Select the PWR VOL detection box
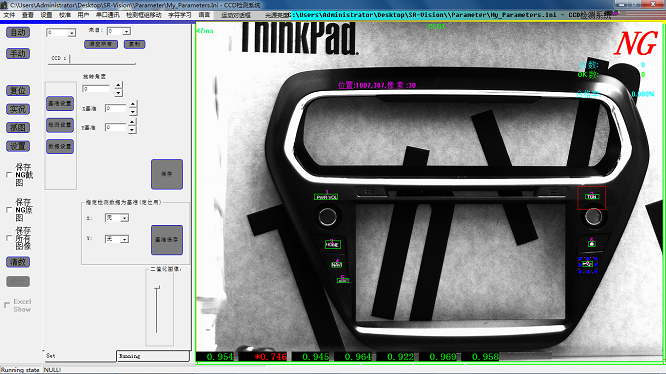The height and width of the screenshot is (374, 666). pyautogui.click(x=326, y=197)
